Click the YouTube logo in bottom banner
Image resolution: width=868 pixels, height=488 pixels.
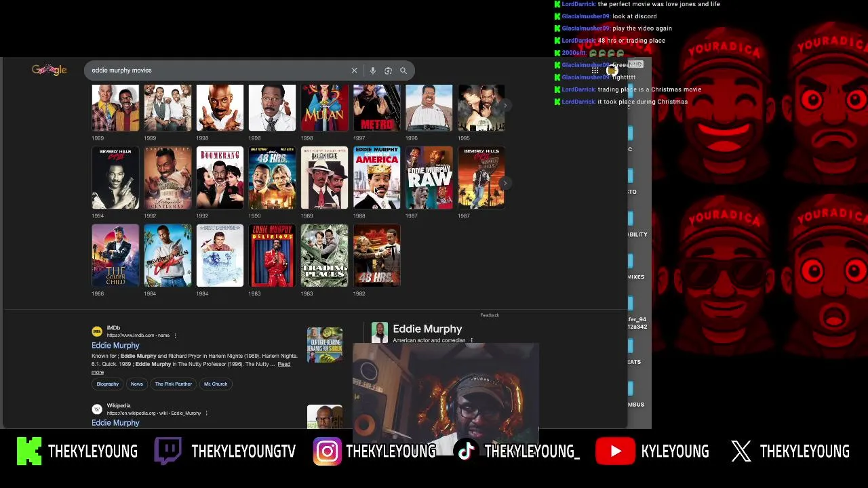[614, 451]
